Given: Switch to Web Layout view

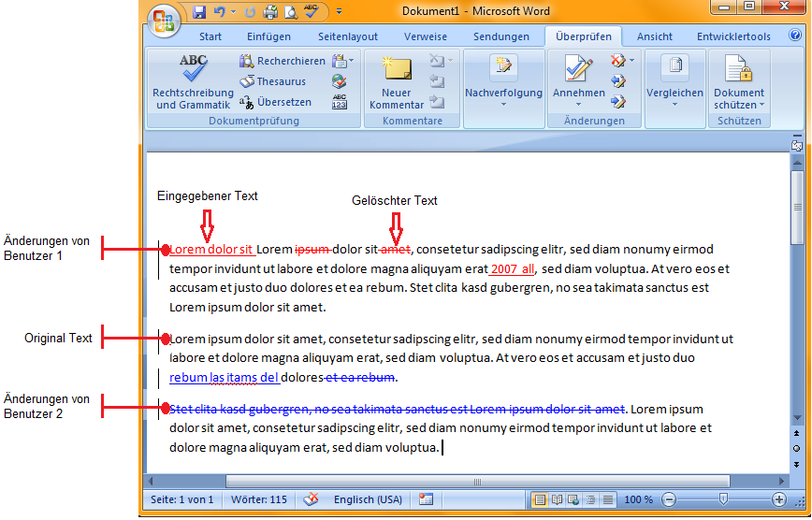Looking at the screenshot, I should 573,499.
